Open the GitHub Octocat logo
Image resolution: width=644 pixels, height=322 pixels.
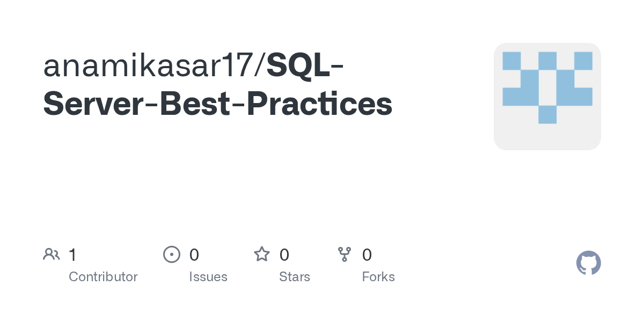pos(589,263)
